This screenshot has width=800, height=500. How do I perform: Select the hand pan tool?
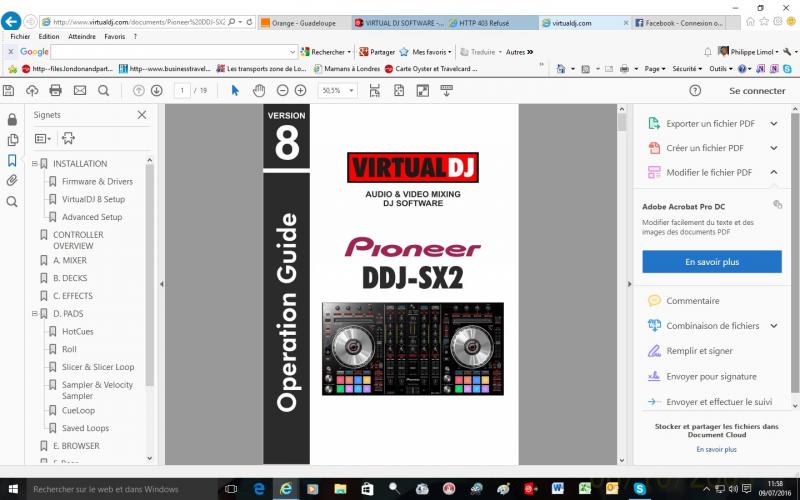259,90
